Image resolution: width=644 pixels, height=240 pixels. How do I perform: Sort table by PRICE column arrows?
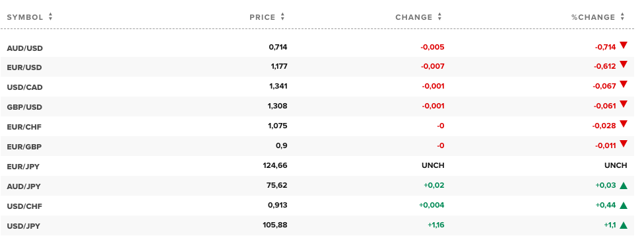pyautogui.click(x=282, y=17)
